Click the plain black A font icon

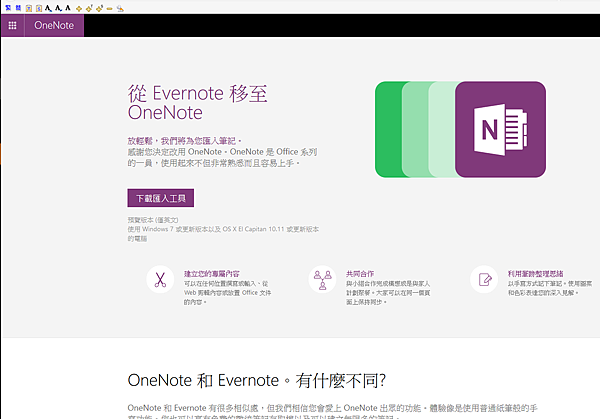(x=68, y=8)
